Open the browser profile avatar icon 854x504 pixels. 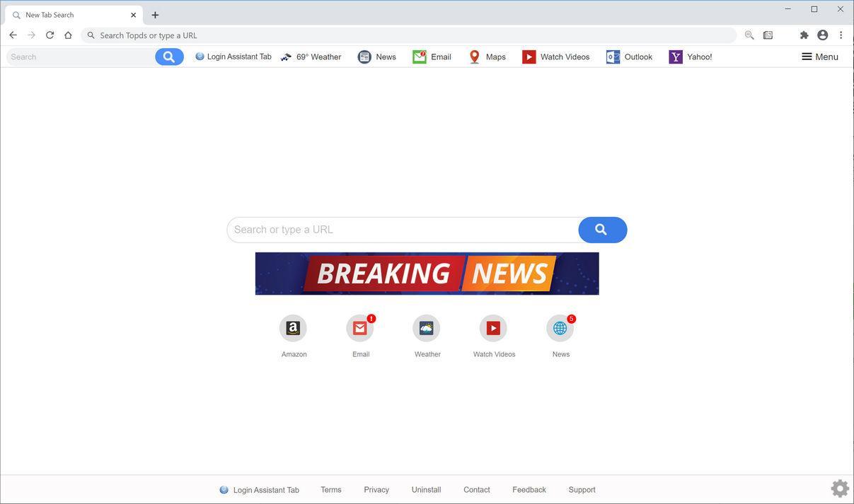822,35
